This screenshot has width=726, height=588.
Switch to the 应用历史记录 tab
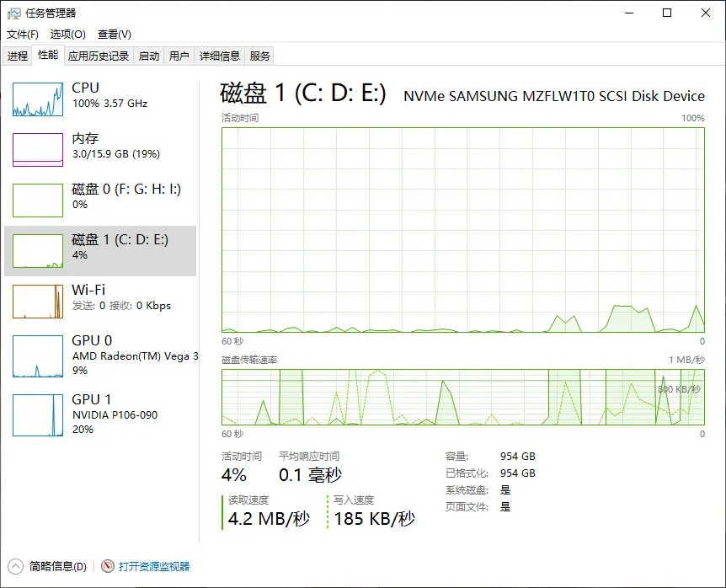pyautogui.click(x=99, y=56)
